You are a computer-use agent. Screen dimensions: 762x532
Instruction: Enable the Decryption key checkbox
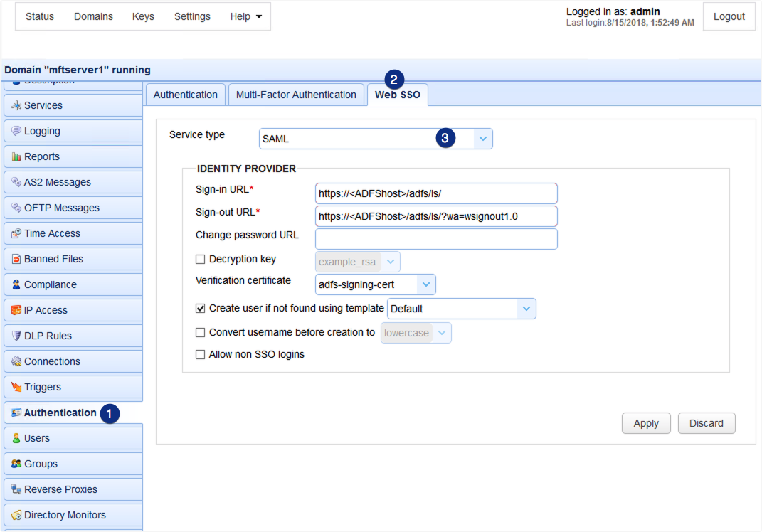200,259
